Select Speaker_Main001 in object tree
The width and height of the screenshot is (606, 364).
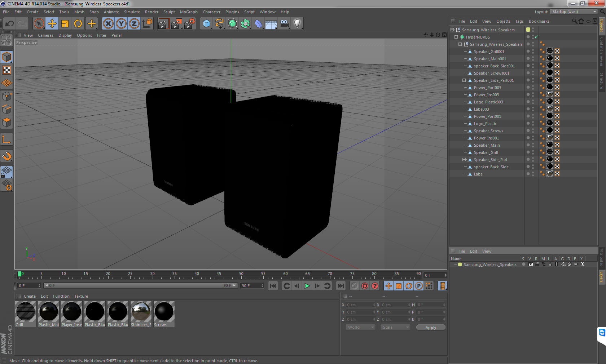pos(490,58)
